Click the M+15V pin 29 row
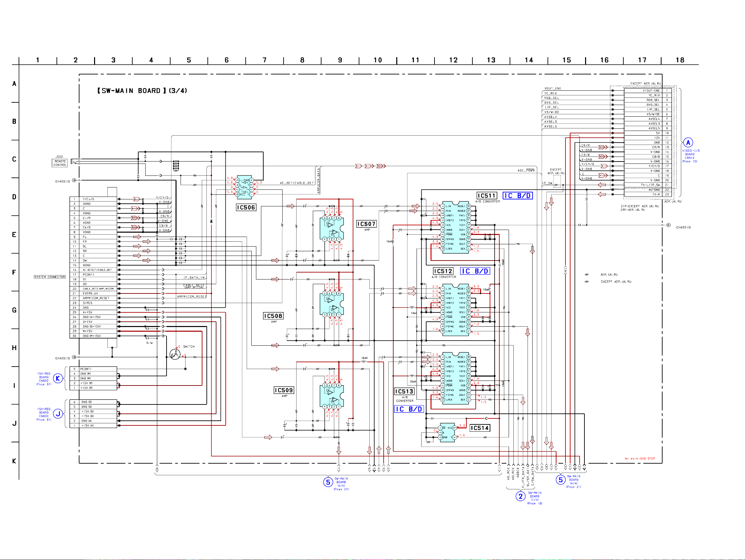 (93, 331)
